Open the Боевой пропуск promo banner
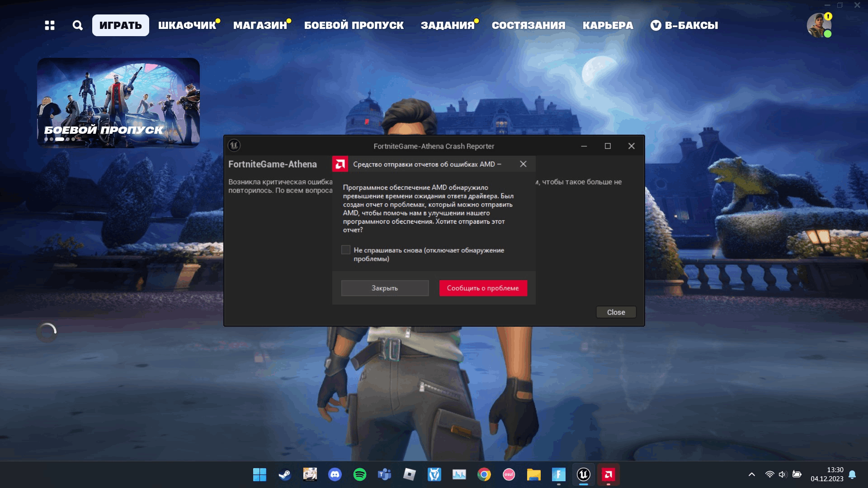Screen dimensions: 868x488 (x=118, y=103)
